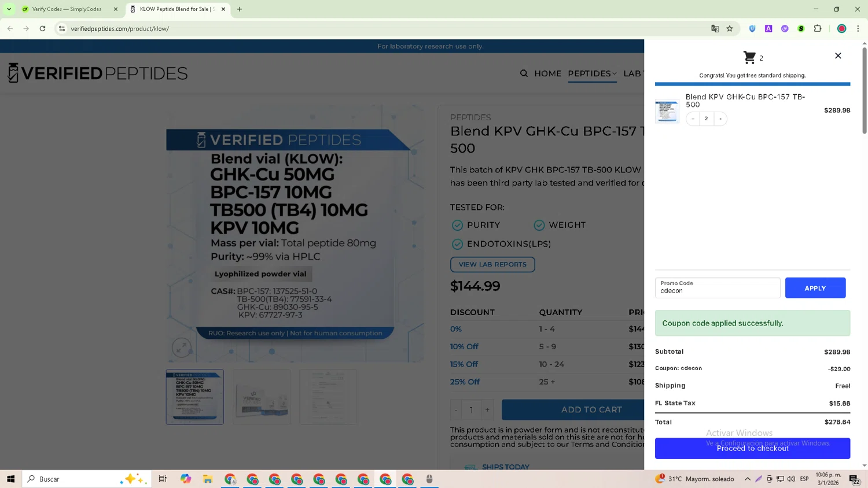Increase product quantity on the product page
Viewport: 868px width, 488px height.
[487, 410]
